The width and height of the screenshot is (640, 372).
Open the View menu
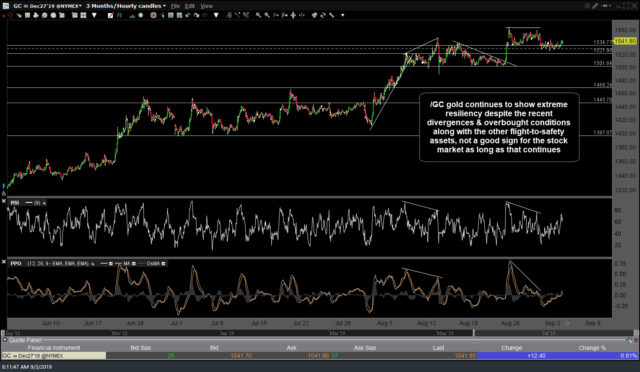tap(207, 6)
